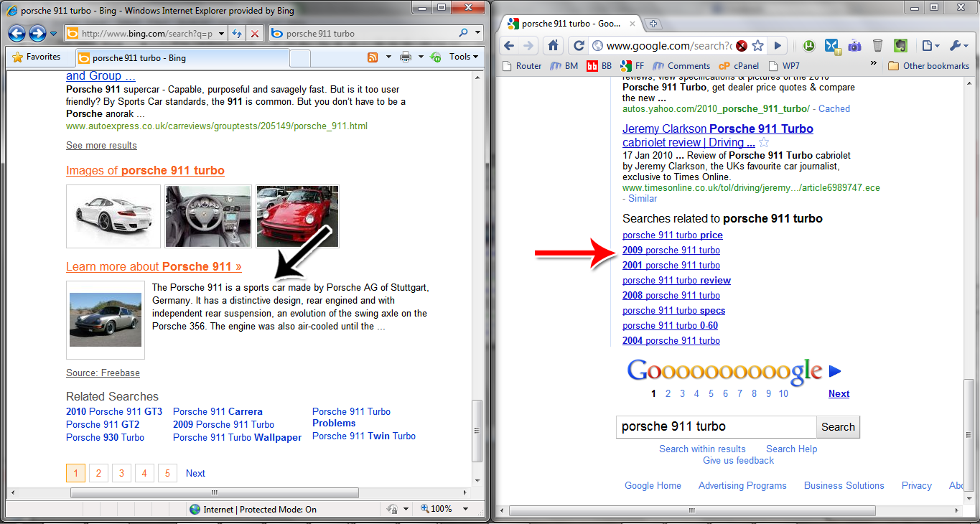
Task: Open the Chrome wrench settings menu
Action: click(x=959, y=46)
